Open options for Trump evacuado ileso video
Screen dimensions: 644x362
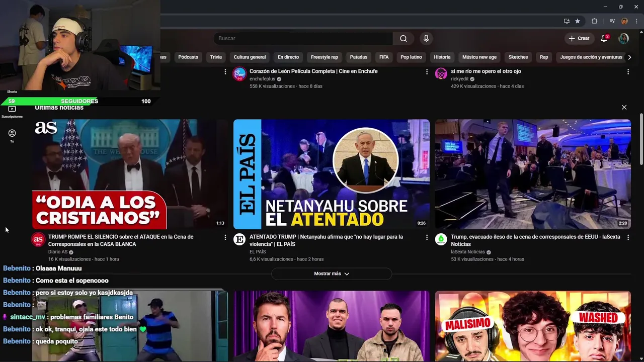pyautogui.click(x=628, y=237)
